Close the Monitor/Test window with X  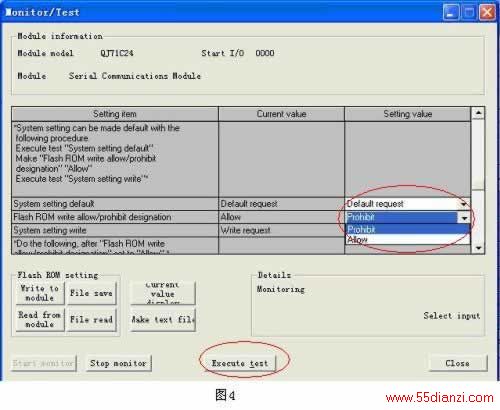487,13
